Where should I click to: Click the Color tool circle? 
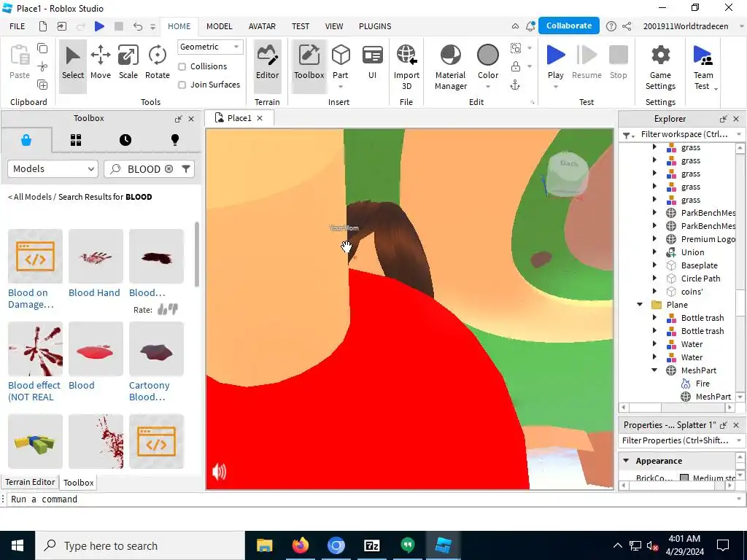[488, 55]
